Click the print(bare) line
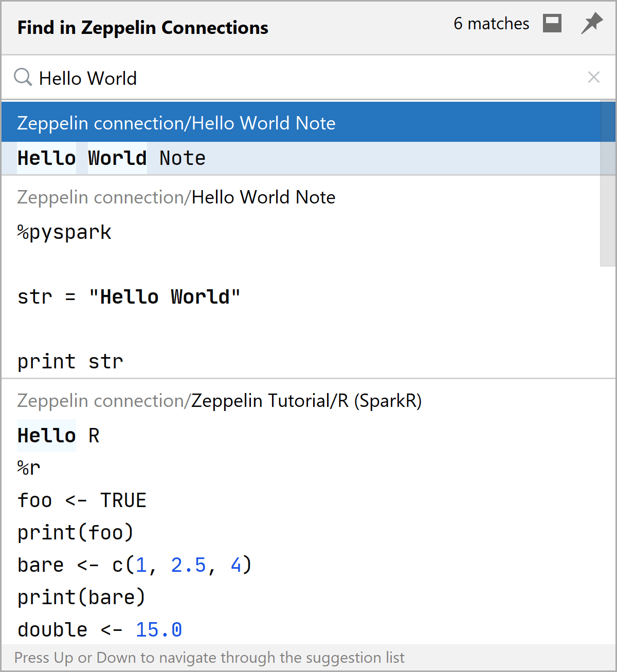The image size is (617, 672). [x=82, y=598]
